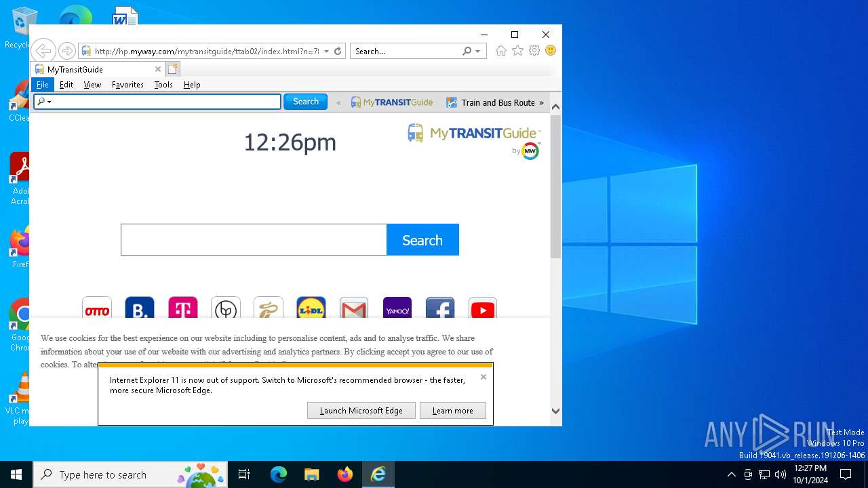868x488 pixels.
Task: Click the MyTransitGuide logo on the page
Action: (x=474, y=133)
